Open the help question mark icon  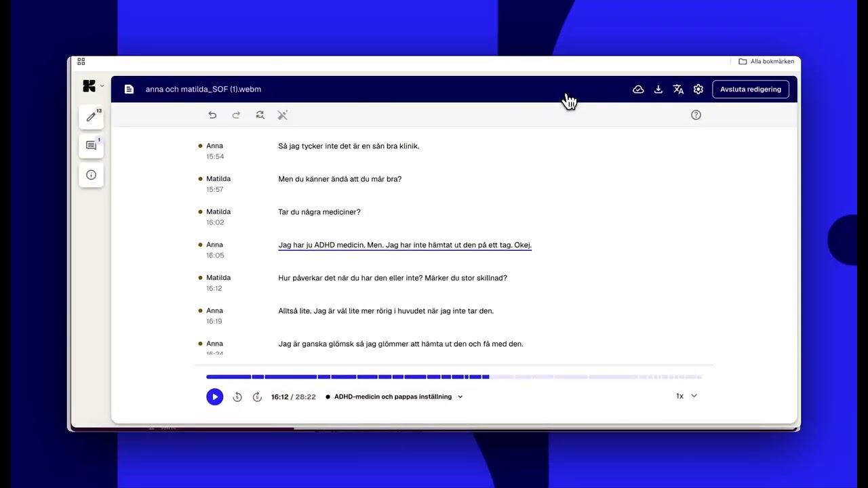click(x=696, y=115)
